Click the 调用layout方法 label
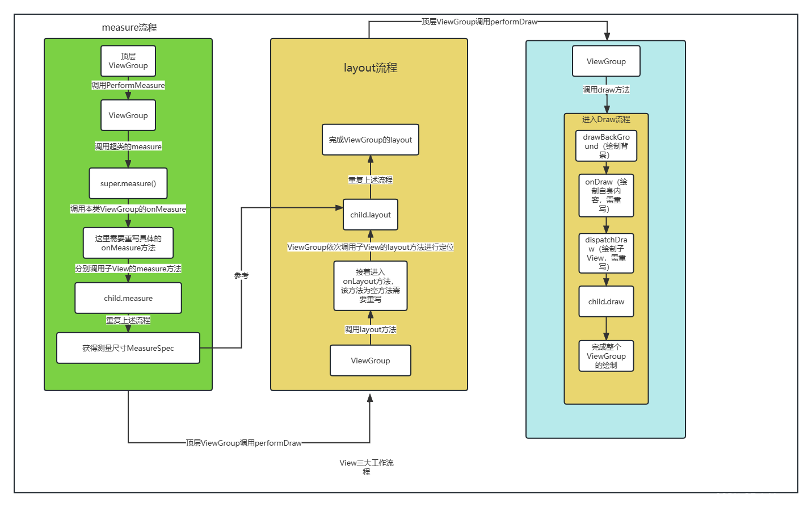812x507 pixels. point(371,329)
